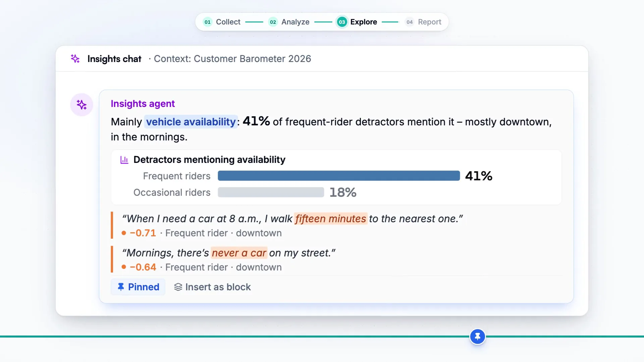Click the Insights chat title
This screenshot has width=644, height=362.
tap(114, 59)
